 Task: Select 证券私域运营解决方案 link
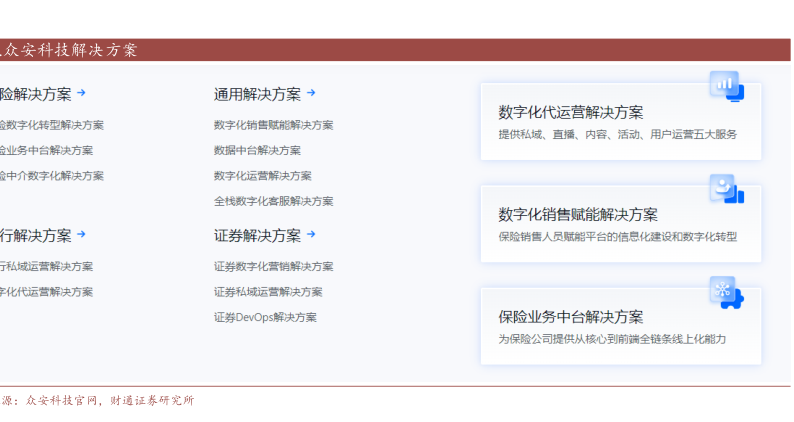tap(268, 292)
